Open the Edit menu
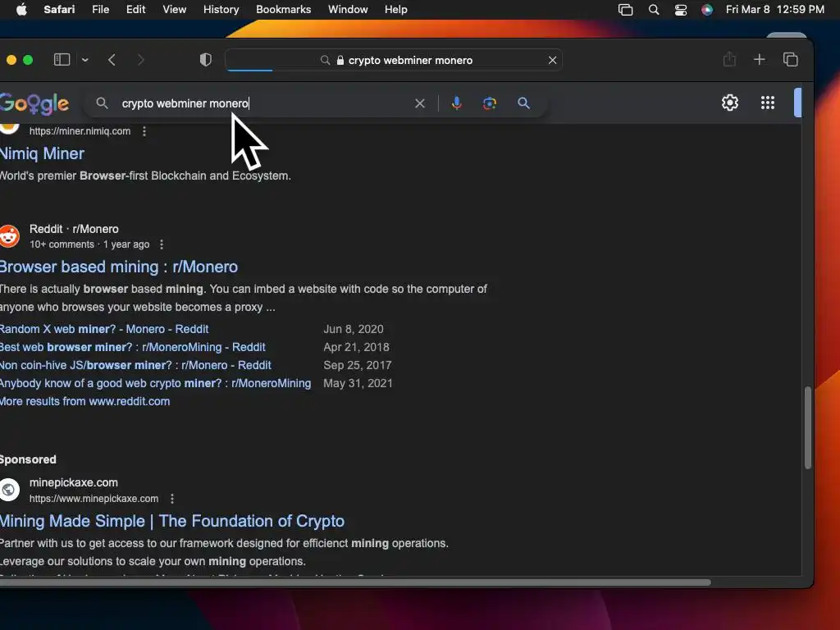 [x=135, y=10]
